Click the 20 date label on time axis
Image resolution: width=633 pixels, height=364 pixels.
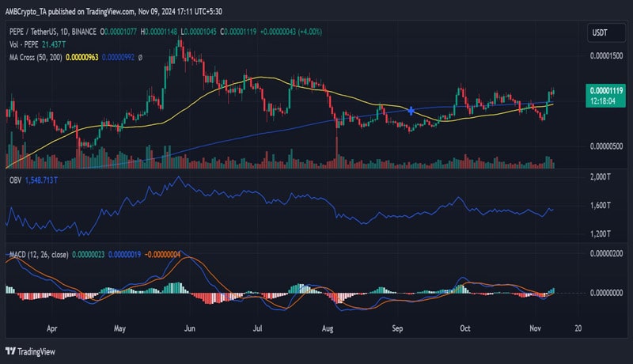(578, 328)
